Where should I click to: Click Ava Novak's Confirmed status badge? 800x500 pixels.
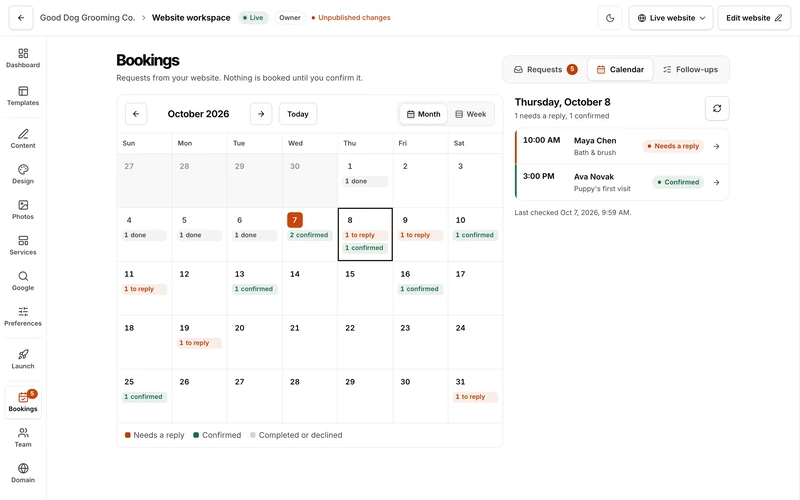click(679, 182)
